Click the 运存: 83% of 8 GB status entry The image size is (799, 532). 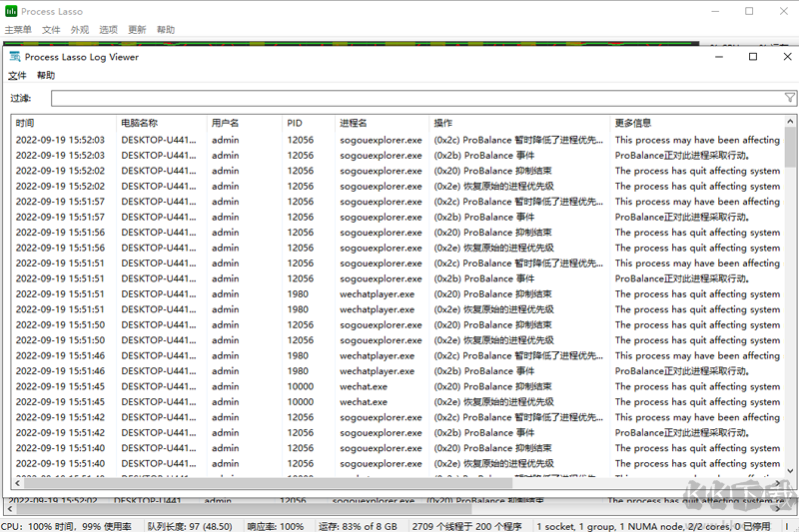coord(358,526)
